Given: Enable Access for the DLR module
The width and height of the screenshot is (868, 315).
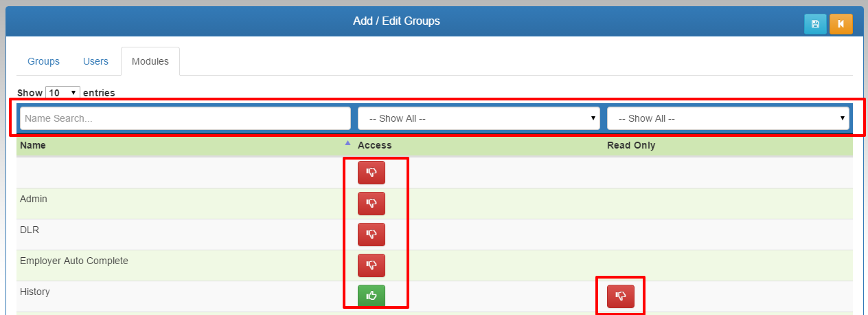Looking at the screenshot, I should pos(372,235).
